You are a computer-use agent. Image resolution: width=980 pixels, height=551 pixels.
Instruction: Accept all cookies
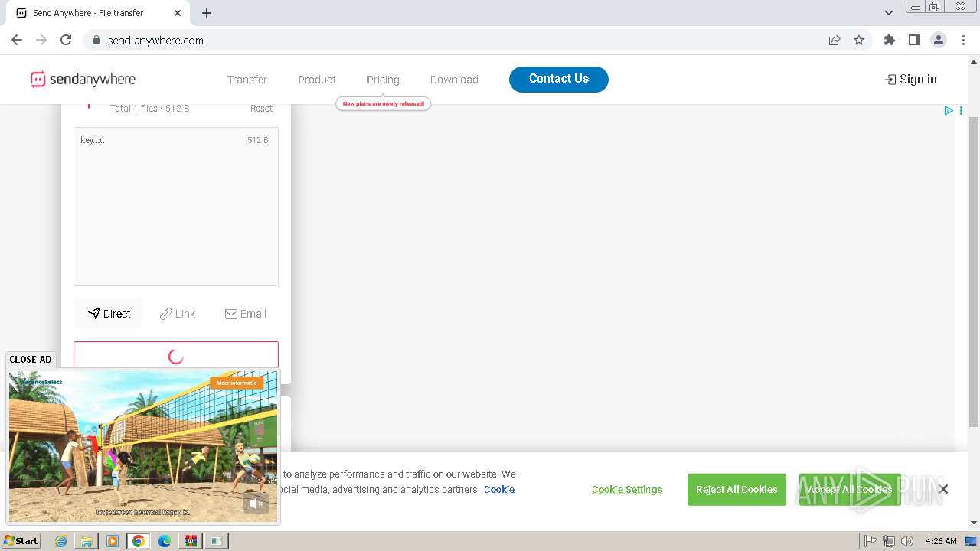[850, 490]
